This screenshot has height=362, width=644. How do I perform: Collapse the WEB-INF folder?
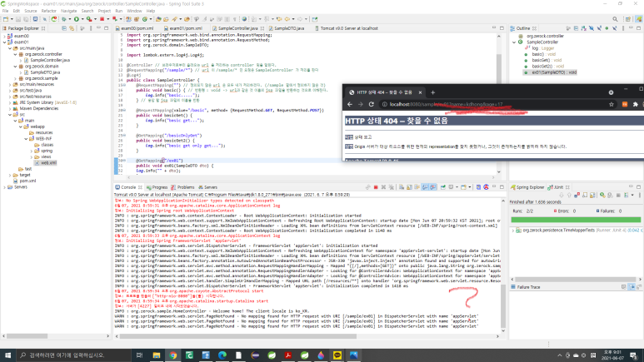pos(27,139)
